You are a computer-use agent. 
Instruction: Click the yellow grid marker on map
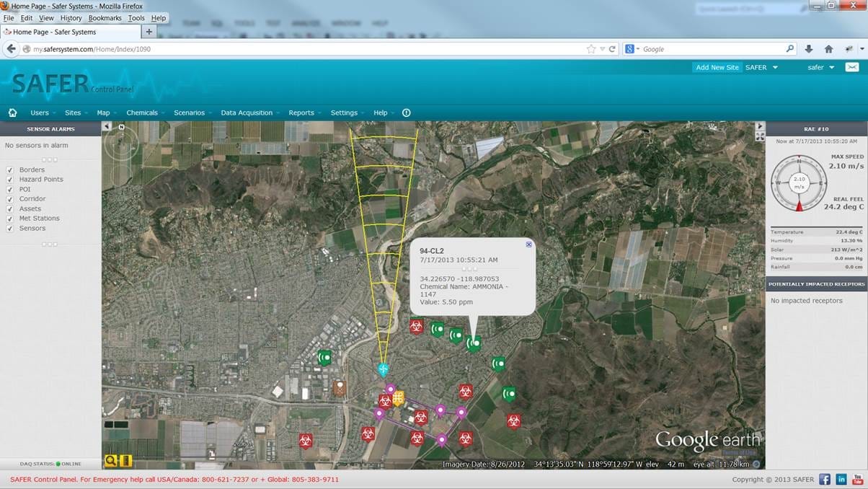click(x=397, y=397)
